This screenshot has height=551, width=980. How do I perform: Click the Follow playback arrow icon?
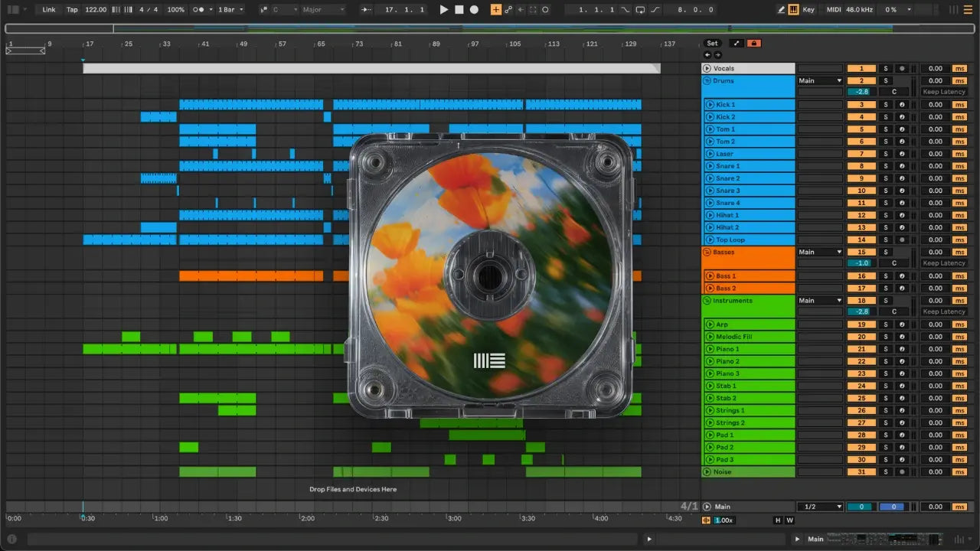(367, 10)
